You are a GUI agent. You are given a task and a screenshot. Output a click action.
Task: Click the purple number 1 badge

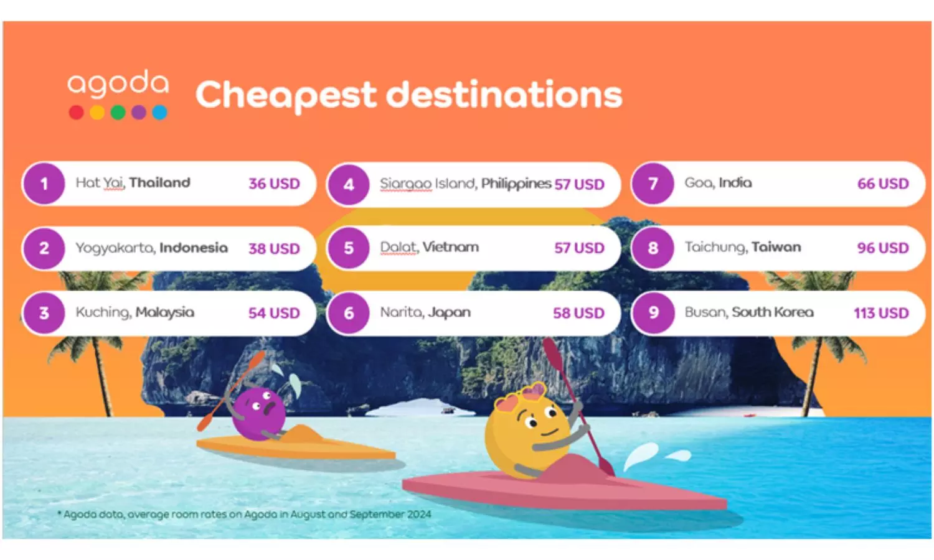(44, 184)
